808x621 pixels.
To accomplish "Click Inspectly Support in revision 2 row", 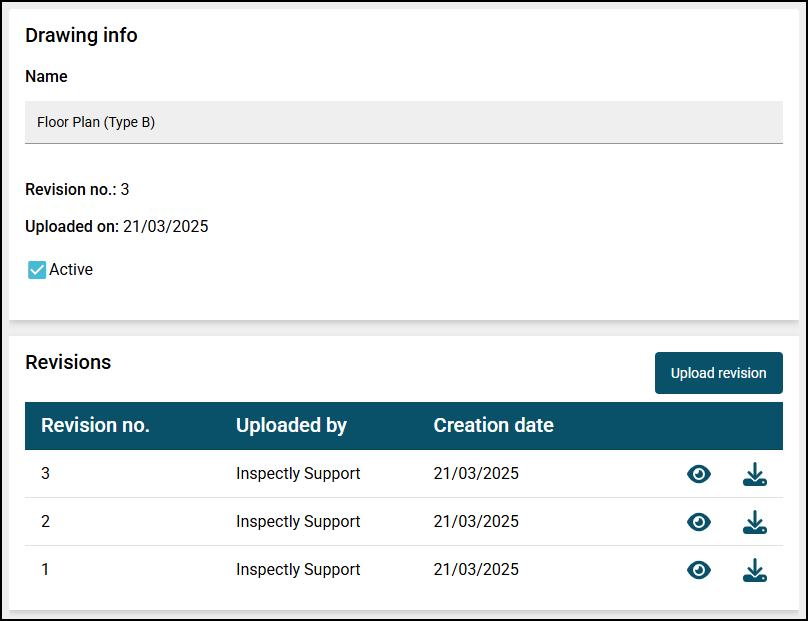I will [x=298, y=522].
